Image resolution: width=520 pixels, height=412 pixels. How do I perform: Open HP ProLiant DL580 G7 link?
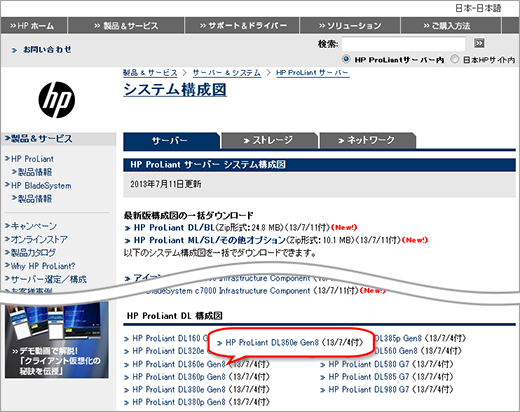coord(369,364)
